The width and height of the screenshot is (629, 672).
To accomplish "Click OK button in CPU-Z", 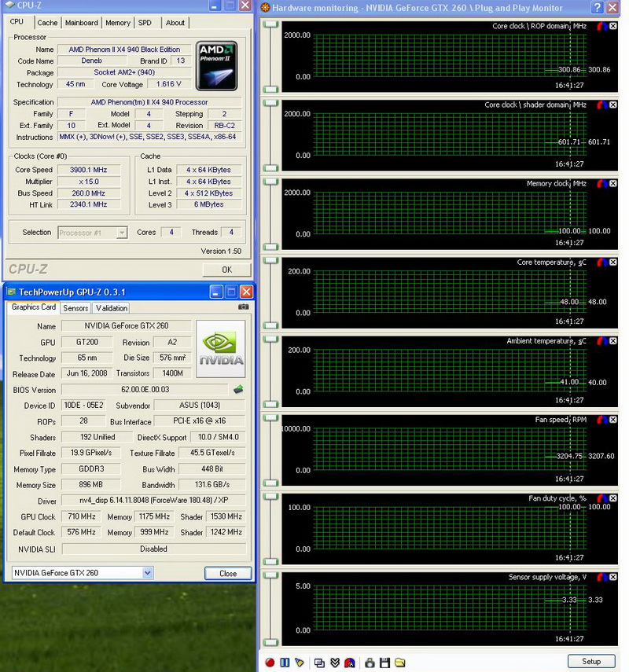I will coord(226,270).
